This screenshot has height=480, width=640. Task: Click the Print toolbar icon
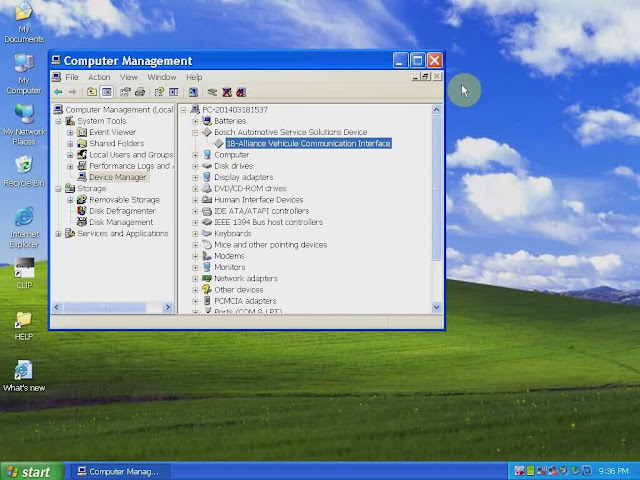(140, 92)
